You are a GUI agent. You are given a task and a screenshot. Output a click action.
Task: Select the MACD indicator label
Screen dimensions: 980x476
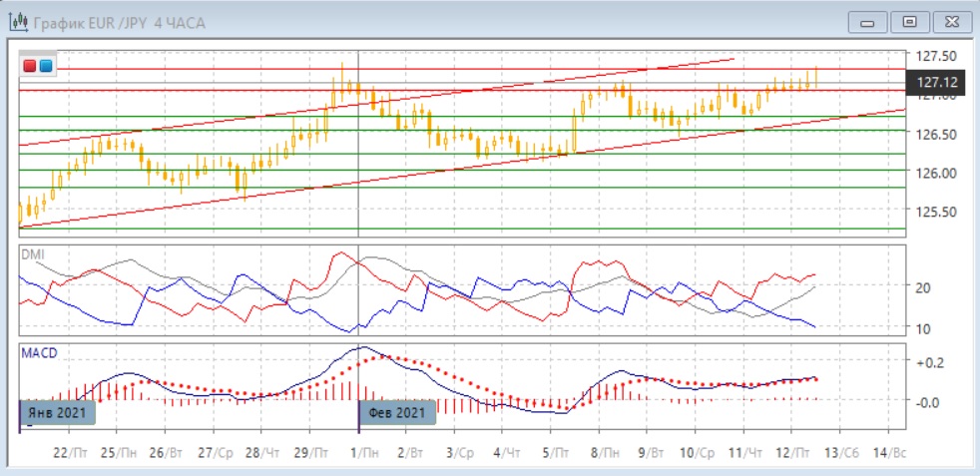click(39, 352)
